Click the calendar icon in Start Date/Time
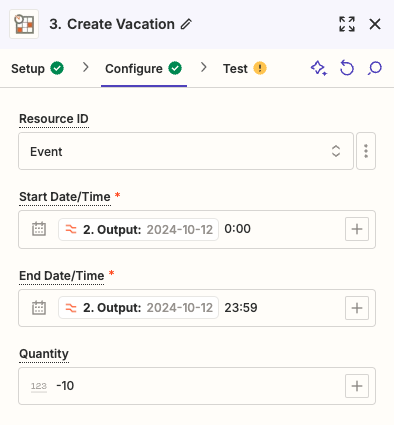 [39, 229]
